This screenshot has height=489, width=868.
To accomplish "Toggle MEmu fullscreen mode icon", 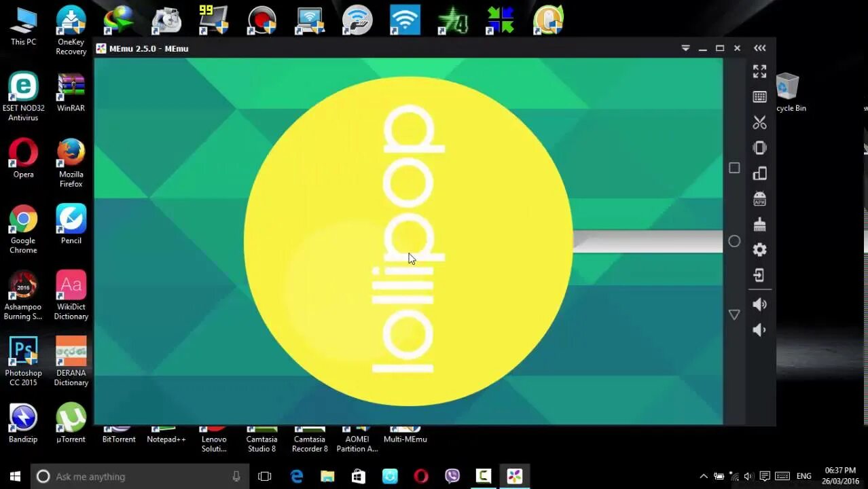I will (x=759, y=71).
